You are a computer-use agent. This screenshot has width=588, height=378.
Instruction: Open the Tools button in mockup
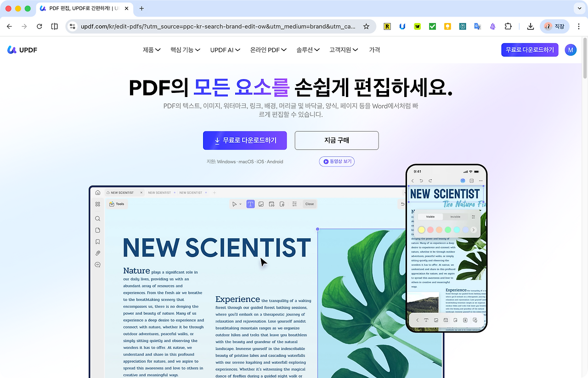[116, 204]
